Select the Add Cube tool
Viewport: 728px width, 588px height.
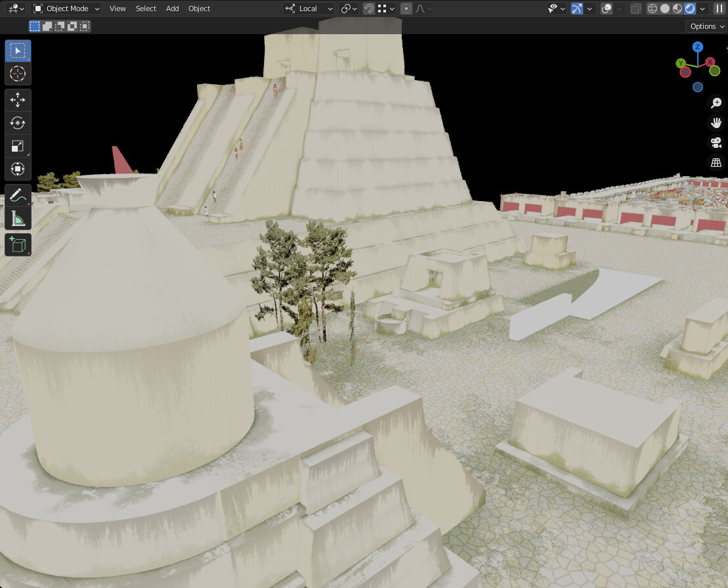(18, 244)
